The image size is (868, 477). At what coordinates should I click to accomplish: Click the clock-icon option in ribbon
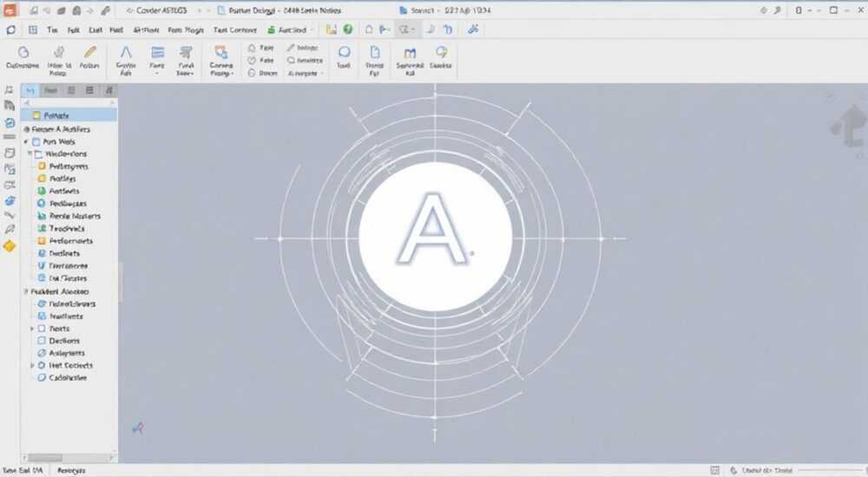click(262, 73)
